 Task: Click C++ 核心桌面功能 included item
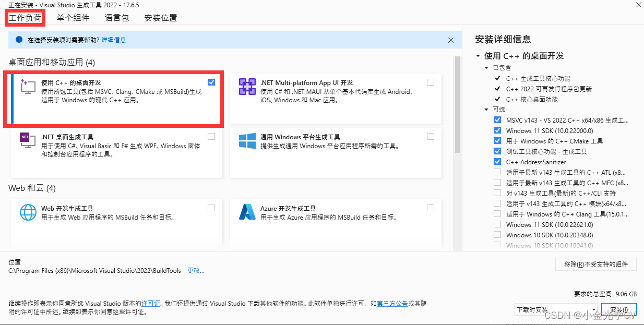click(x=532, y=99)
